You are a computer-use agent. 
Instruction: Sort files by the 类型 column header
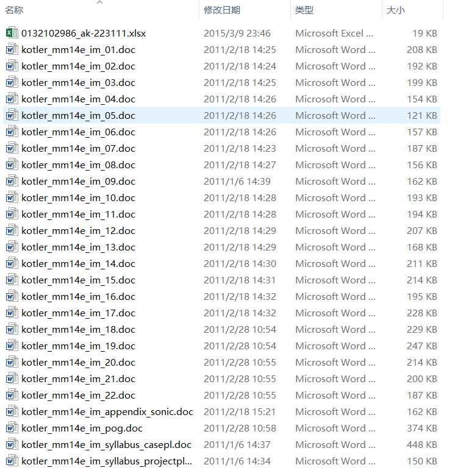click(x=304, y=10)
